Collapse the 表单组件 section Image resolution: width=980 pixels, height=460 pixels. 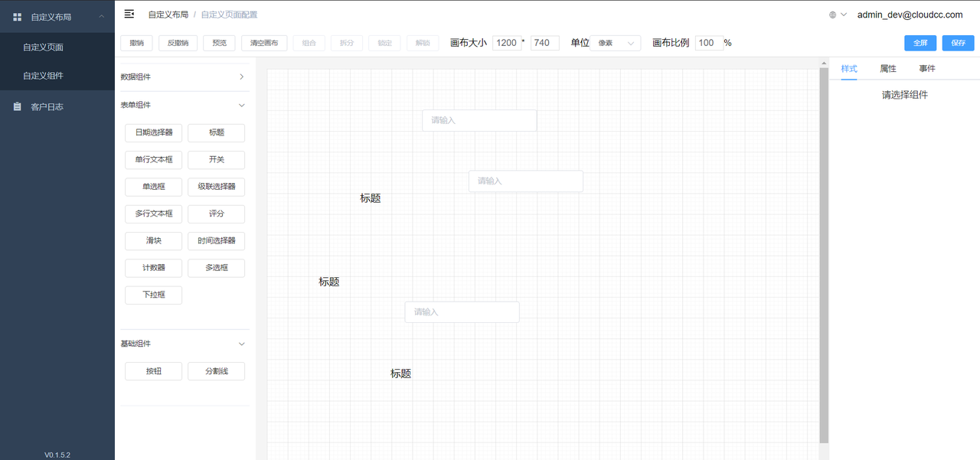241,105
